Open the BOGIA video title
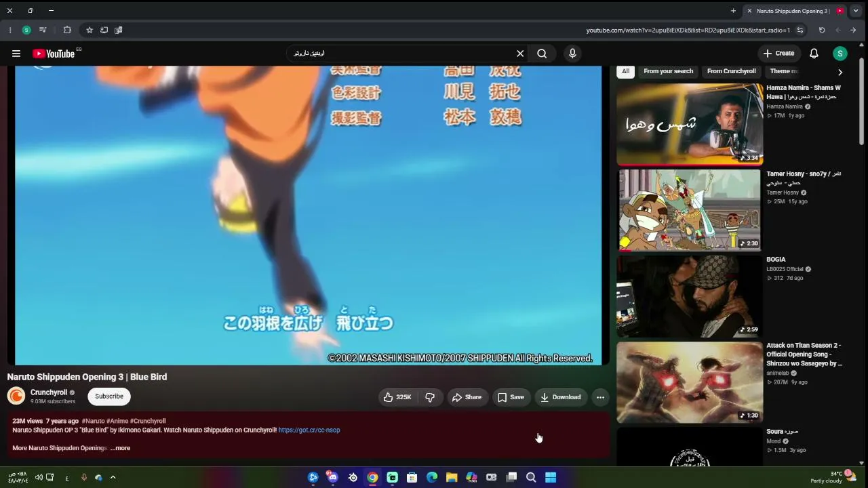This screenshot has height=488, width=868. (776, 260)
